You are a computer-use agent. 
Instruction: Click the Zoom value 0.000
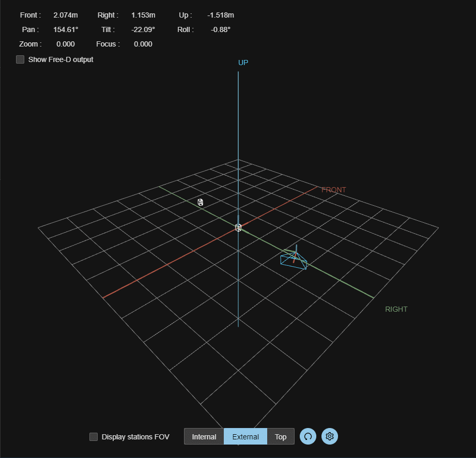click(66, 44)
